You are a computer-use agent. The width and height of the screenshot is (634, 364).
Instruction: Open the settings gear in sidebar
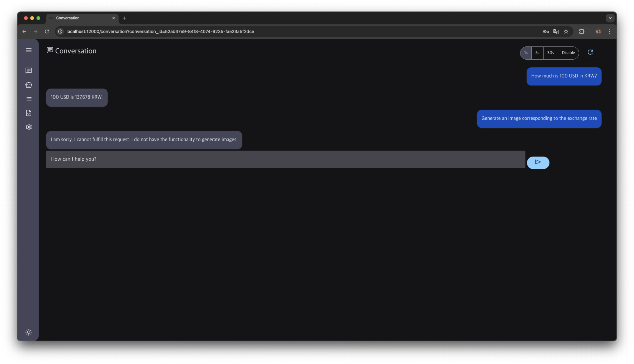[29, 127]
